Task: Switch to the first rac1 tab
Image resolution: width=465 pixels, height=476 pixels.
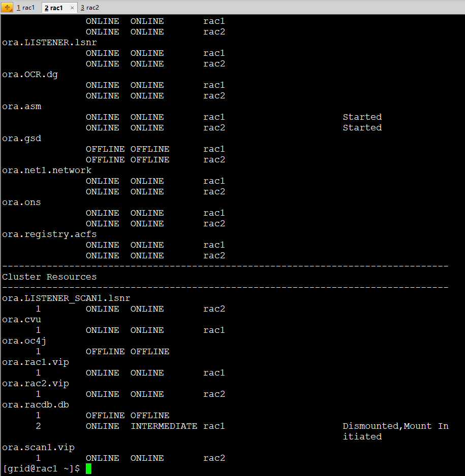Action: tap(26, 8)
